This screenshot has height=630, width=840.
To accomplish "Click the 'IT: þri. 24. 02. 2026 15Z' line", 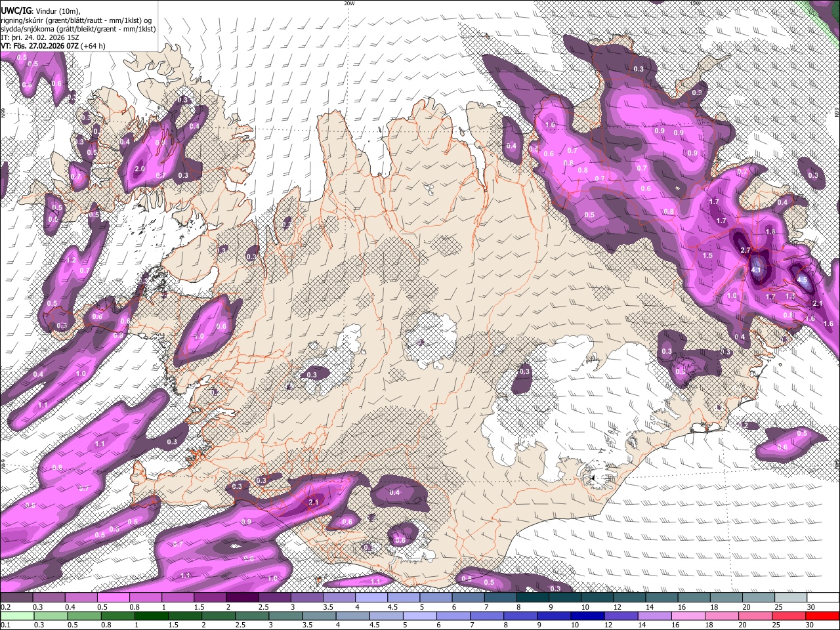I will click(39, 38).
